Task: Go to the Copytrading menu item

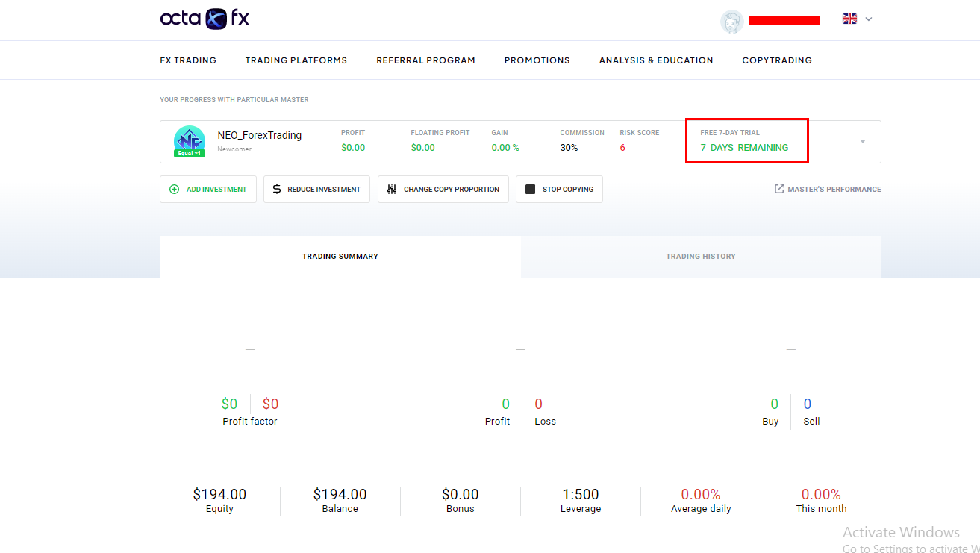Action: tap(776, 60)
